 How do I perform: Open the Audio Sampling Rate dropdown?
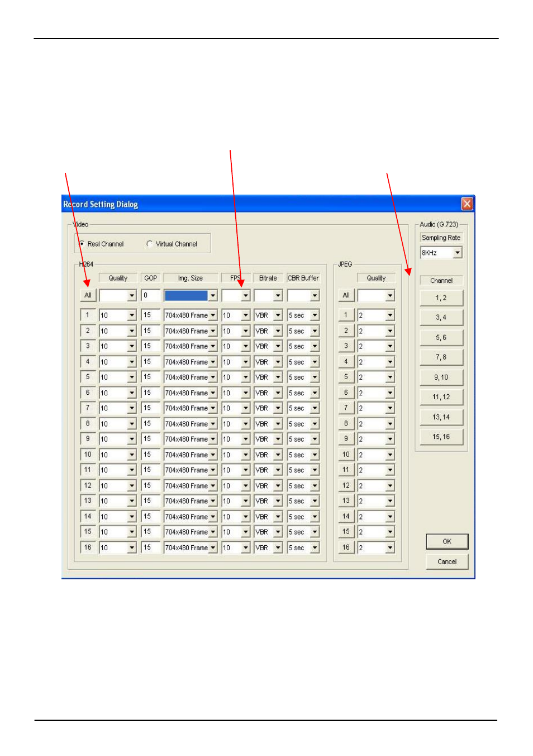point(457,253)
